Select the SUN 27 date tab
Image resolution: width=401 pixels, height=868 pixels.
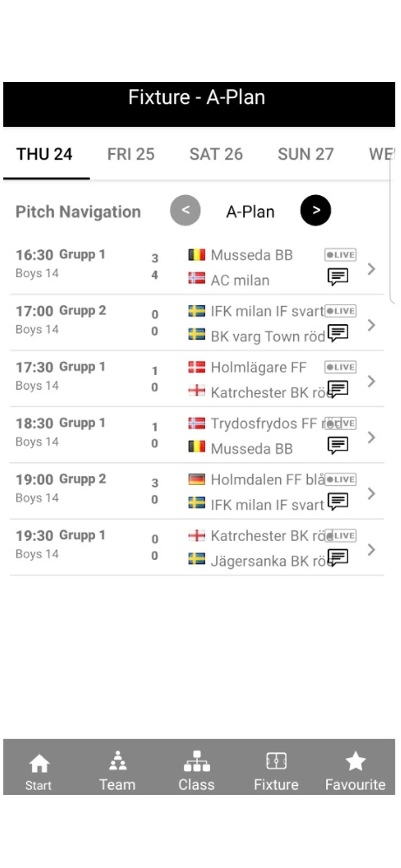point(306,154)
